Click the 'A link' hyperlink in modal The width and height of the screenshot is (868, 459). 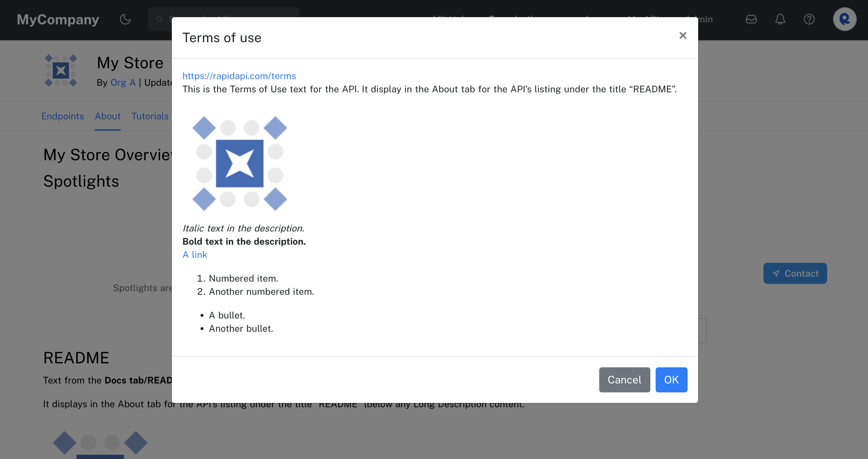pyautogui.click(x=195, y=255)
